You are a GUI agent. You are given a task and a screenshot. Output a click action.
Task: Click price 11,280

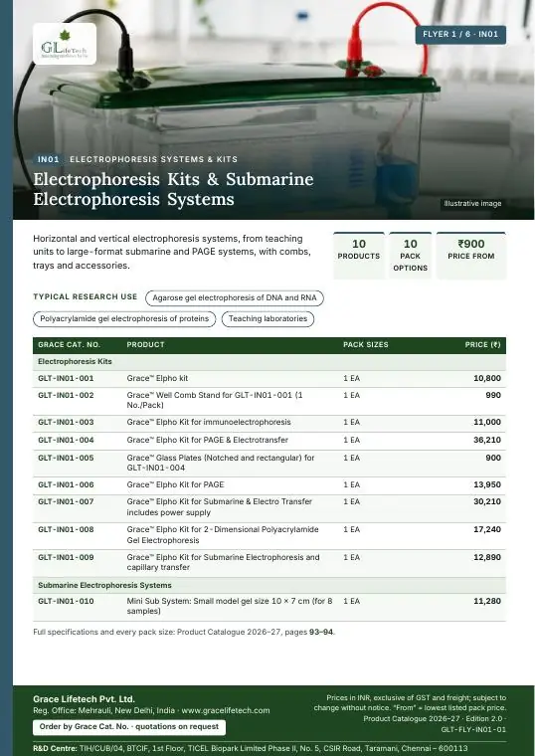click(x=487, y=602)
